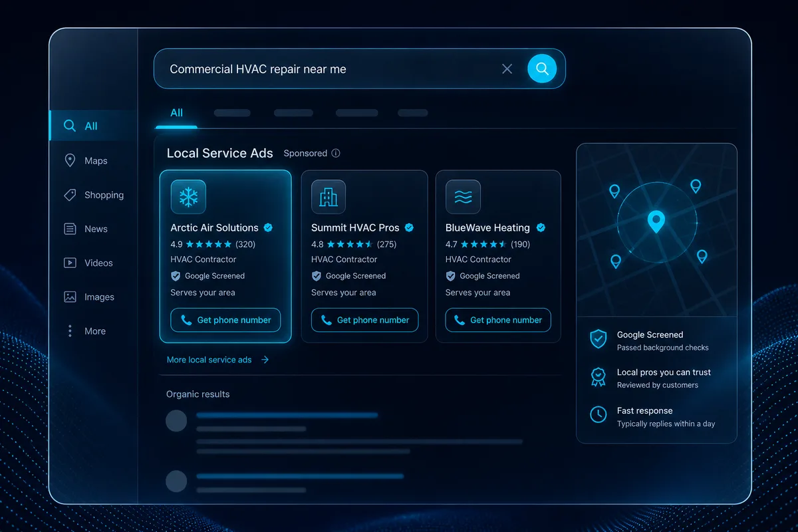Click the News page icon in sidebar

(70, 229)
